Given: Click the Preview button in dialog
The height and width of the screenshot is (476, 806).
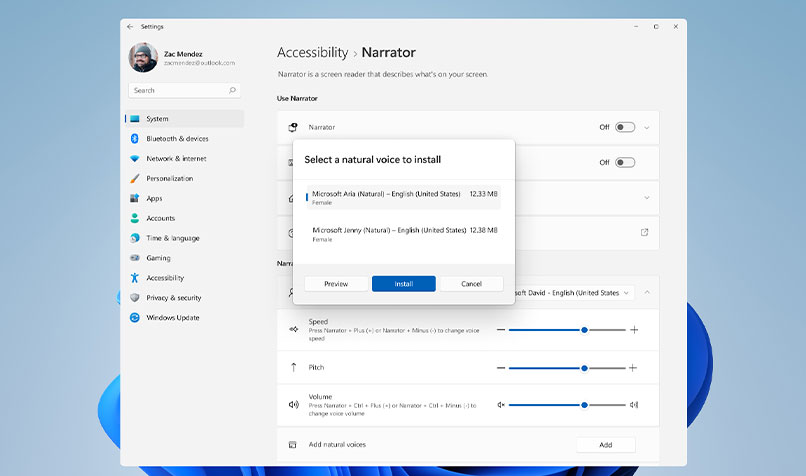Looking at the screenshot, I should point(336,284).
